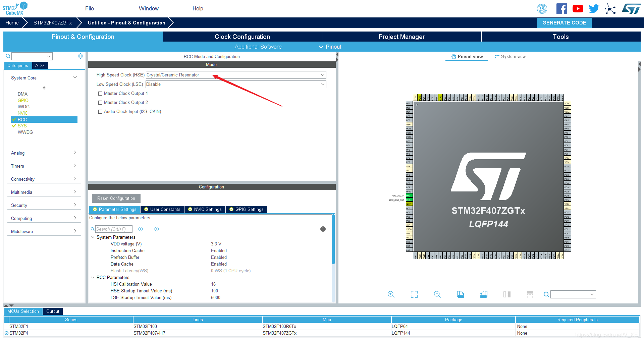The image size is (644, 341).
Task: Open the Window menu
Action: 149,8
